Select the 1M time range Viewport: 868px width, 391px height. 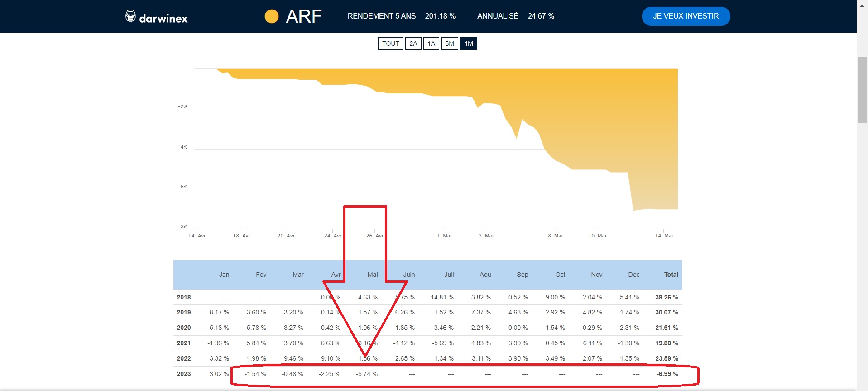click(x=469, y=43)
